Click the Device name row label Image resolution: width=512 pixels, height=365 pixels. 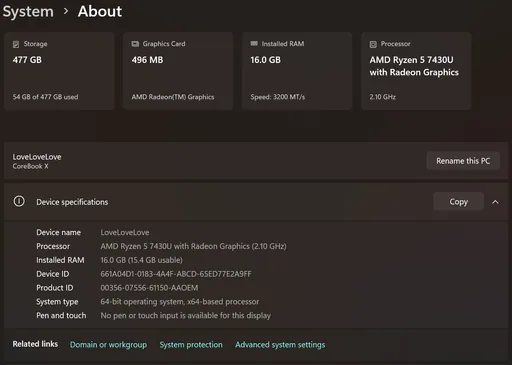pyautogui.click(x=58, y=232)
